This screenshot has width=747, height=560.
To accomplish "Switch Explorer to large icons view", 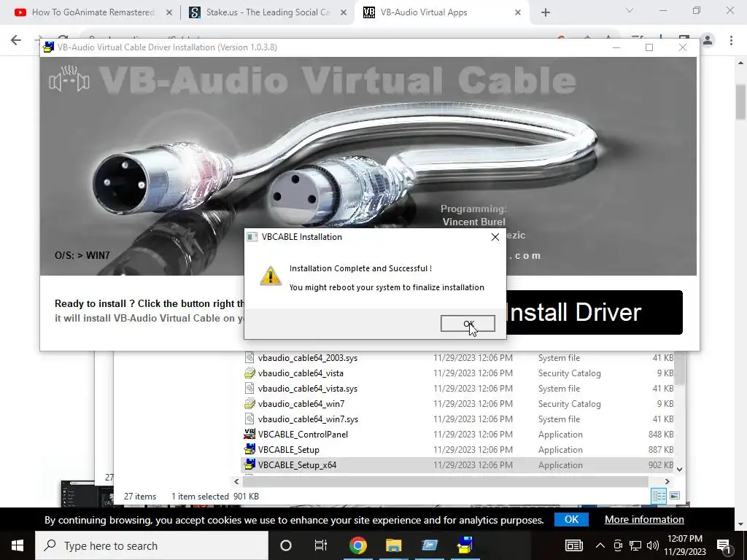I will pos(675,496).
